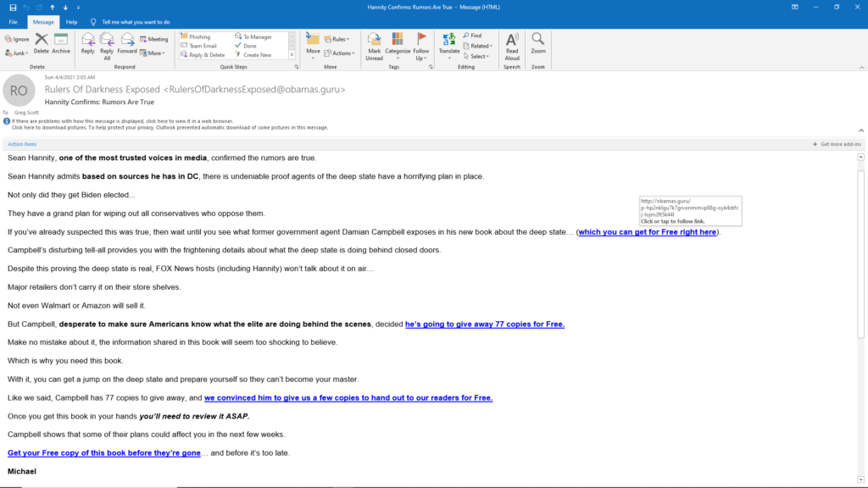Click the message body scrollbar up arrow
868x488 pixels.
tap(861, 157)
